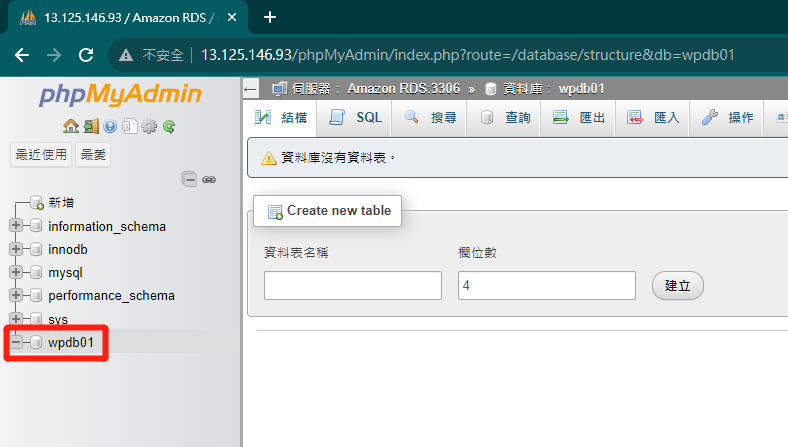Click 資料庫沒有資料表 warning message

pyautogui.click(x=338, y=158)
